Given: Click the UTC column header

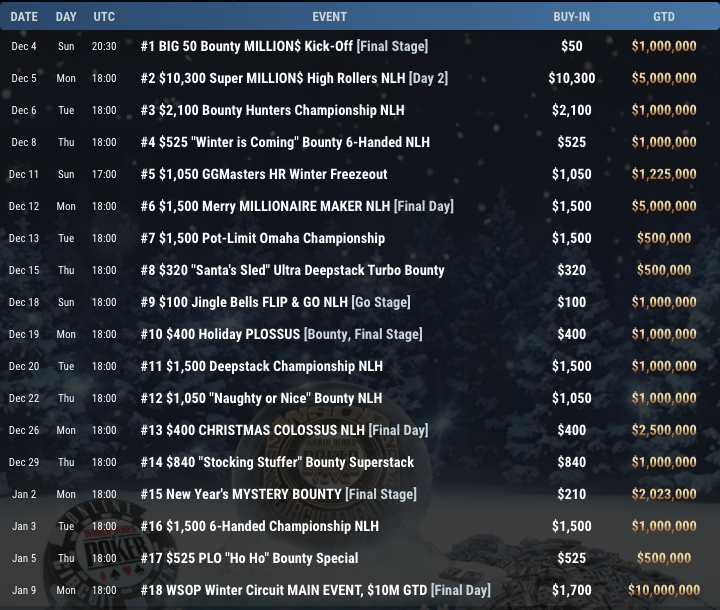Looking at the screenshot, I should [x=104, y=17].
